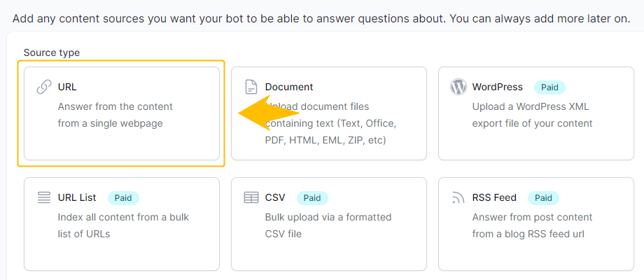Click 'PDF, HTML, EML, ZIP, etc)' text
Screen dimensions: 644x280
tap(325, 141)
